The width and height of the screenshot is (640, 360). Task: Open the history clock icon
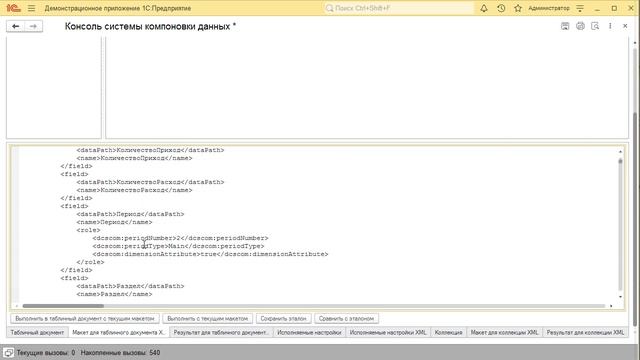(x=501, y=8)
